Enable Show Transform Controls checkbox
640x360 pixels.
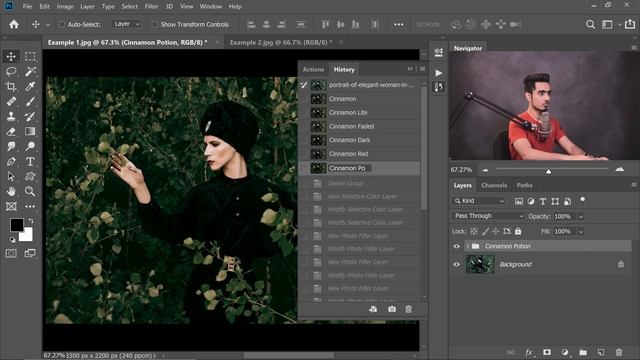coord(155,24)
